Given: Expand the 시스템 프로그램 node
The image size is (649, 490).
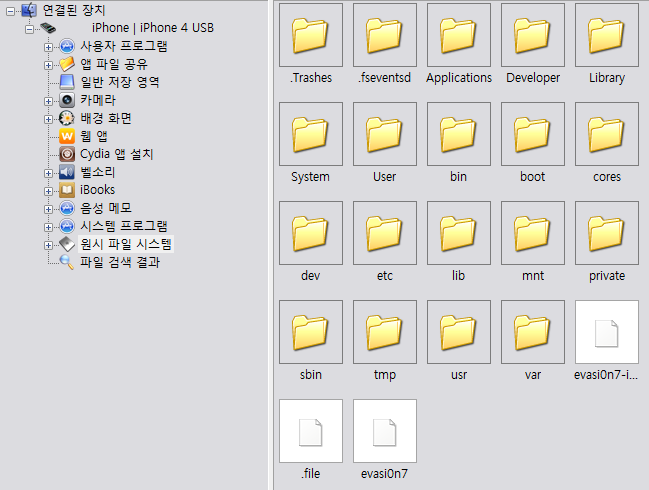Looking at the screenshot, I should 48,227.
